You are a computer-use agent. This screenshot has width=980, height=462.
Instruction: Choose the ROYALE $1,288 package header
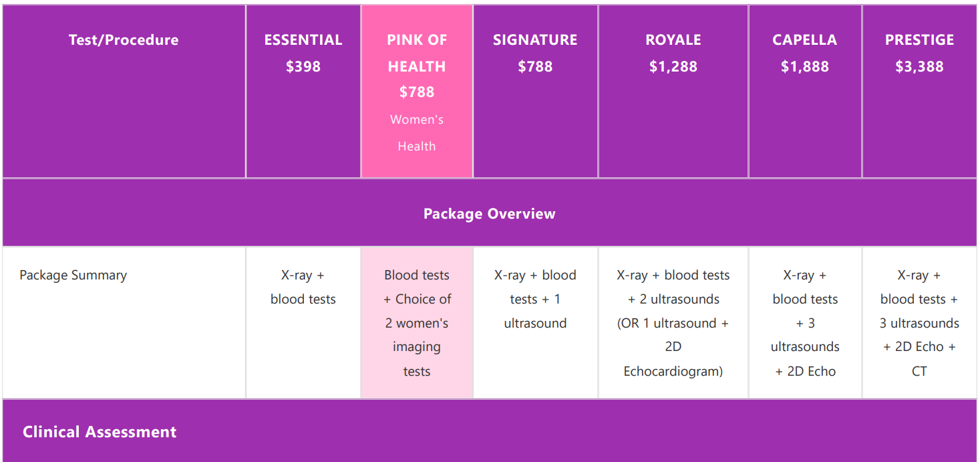(x=673, y=92)
